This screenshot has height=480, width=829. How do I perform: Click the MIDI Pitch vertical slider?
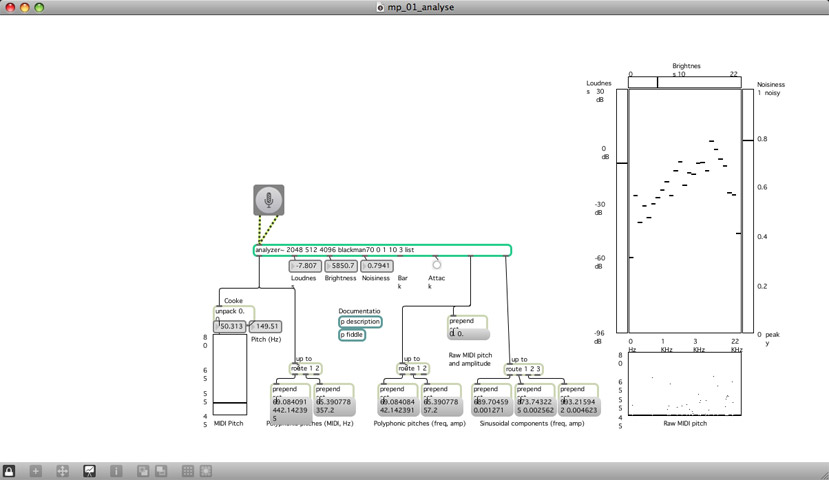click(x=230, y=375)
